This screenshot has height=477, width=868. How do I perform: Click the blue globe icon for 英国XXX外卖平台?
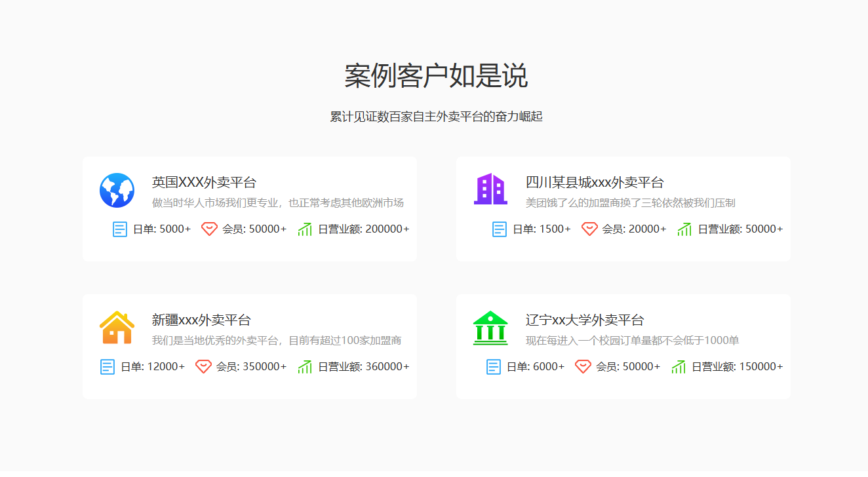point(117,190)
